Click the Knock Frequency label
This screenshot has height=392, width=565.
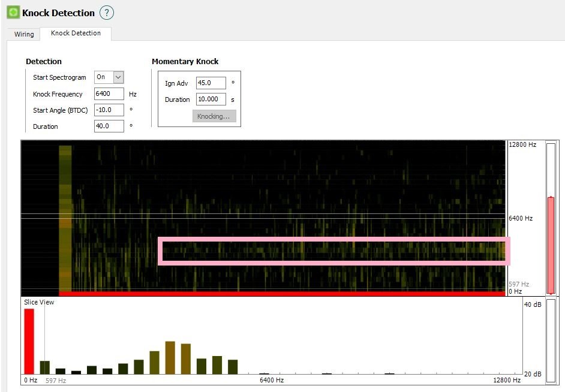tap(58, 94)
